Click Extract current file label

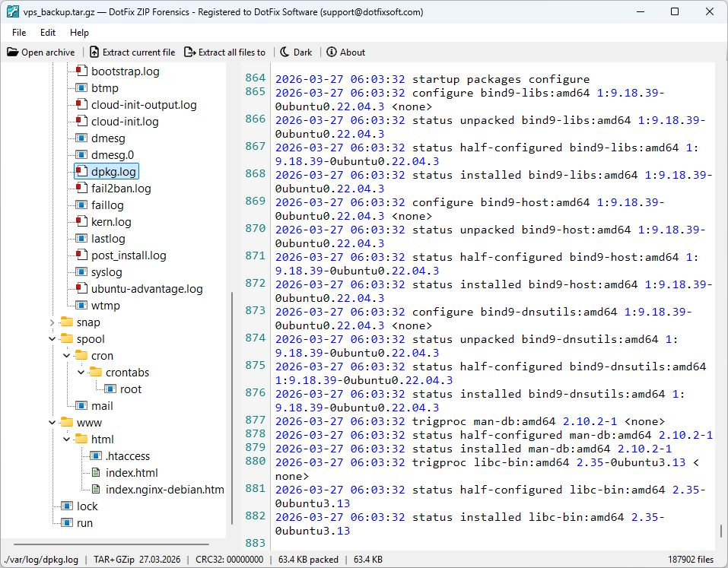(138, 52)
